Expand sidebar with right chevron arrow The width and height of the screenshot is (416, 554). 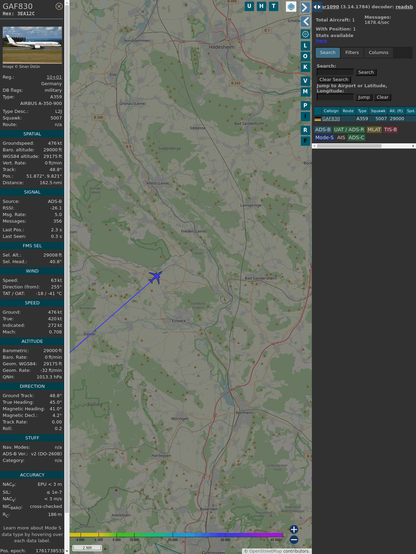(x=305, y=7)
